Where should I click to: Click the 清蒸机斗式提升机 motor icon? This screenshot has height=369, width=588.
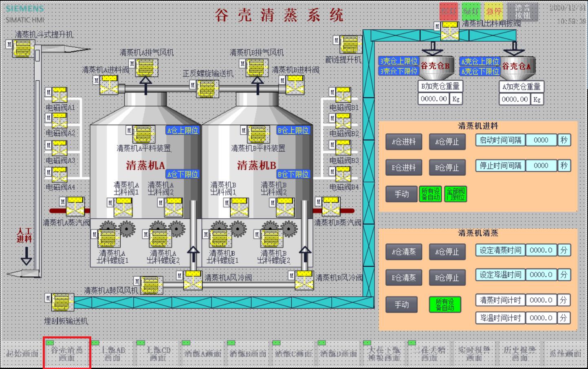[23, 49]
